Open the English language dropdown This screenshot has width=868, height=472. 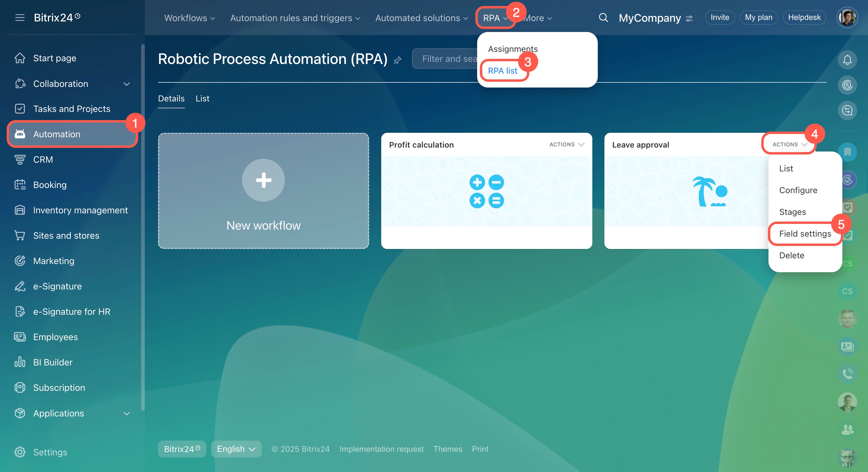[x=236, y=449]
